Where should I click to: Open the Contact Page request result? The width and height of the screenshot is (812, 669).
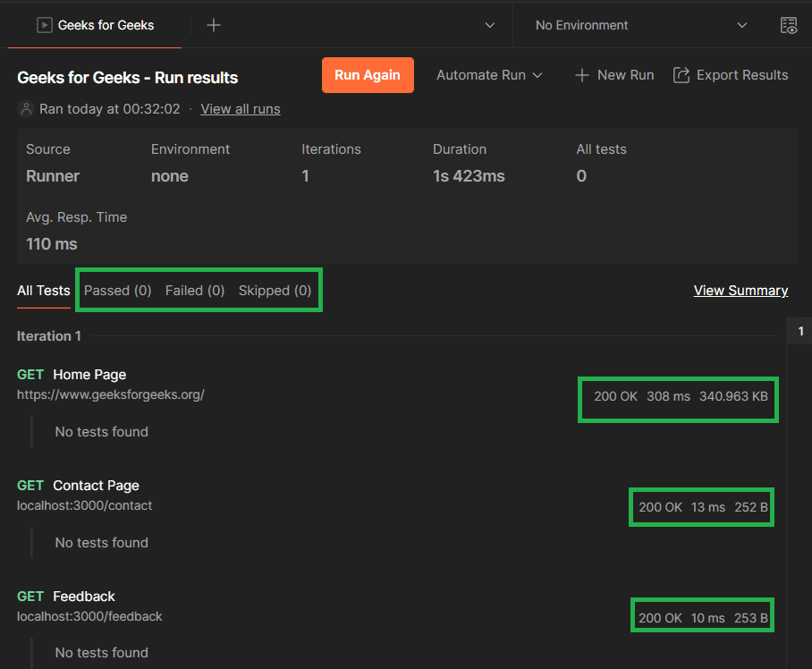pyautogui.click(x=96, y=486)
